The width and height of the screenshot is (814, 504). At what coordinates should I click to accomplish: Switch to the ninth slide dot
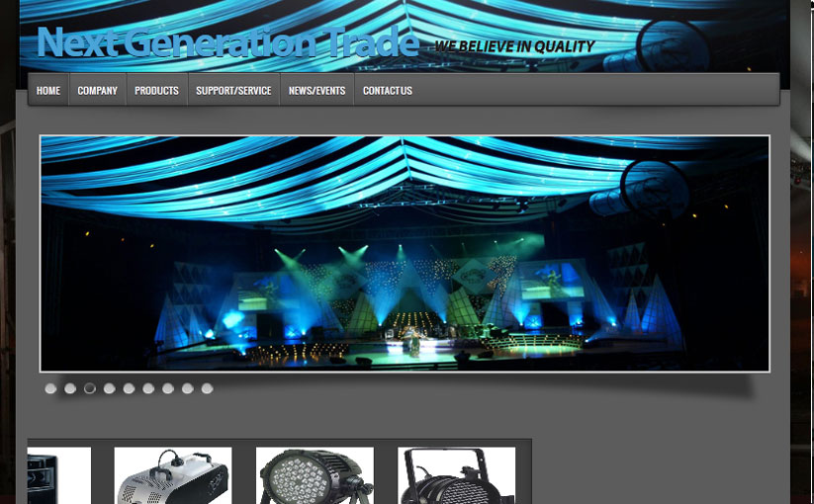[207, 388]
